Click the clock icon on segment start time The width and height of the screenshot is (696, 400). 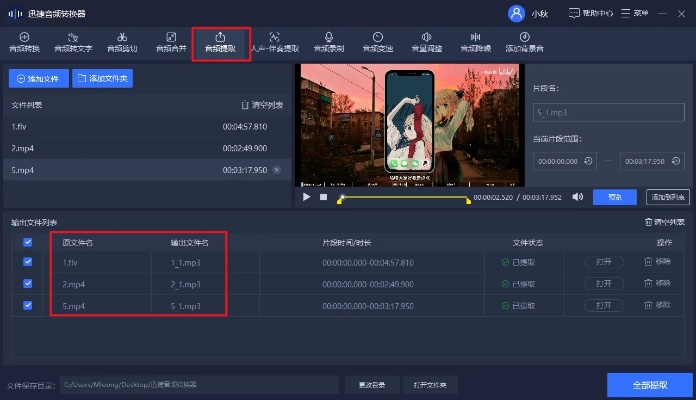[x=589, y=160]
